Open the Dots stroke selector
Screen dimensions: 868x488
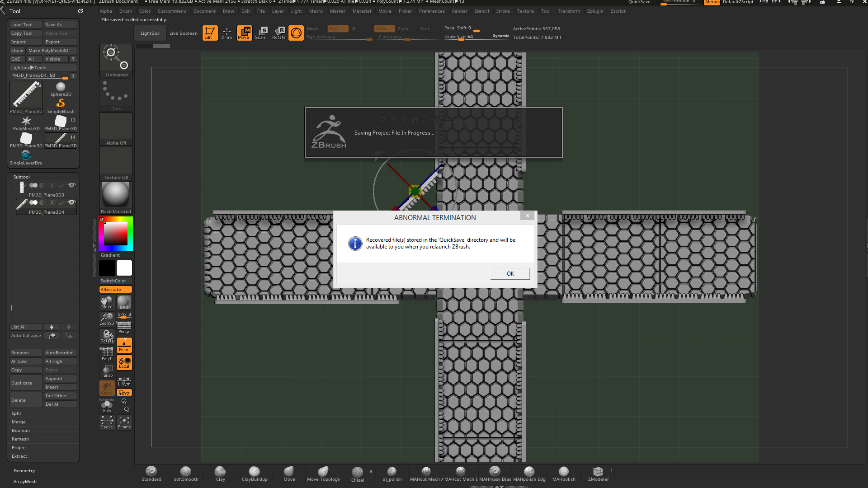(x=116, y=95)
